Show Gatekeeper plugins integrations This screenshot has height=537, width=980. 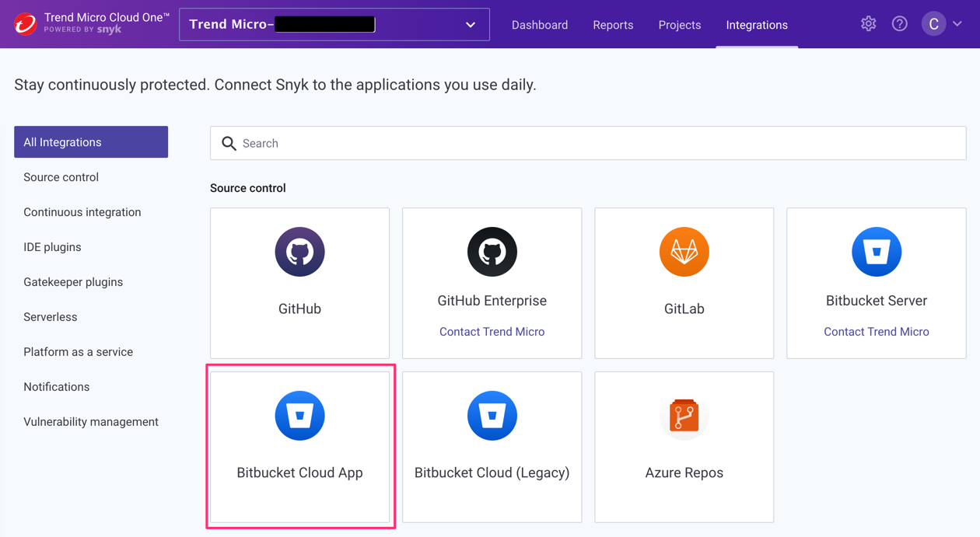click(x=73, y=282)
